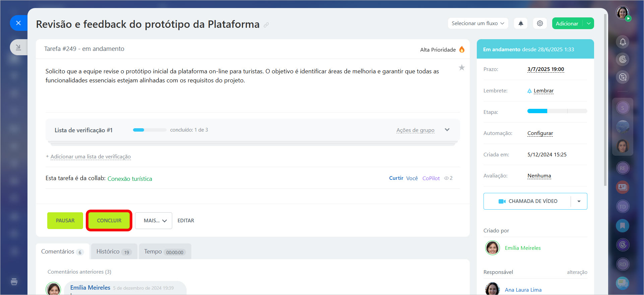Open sidebar chat search icon
644x295 pixels.
[623, 77]
